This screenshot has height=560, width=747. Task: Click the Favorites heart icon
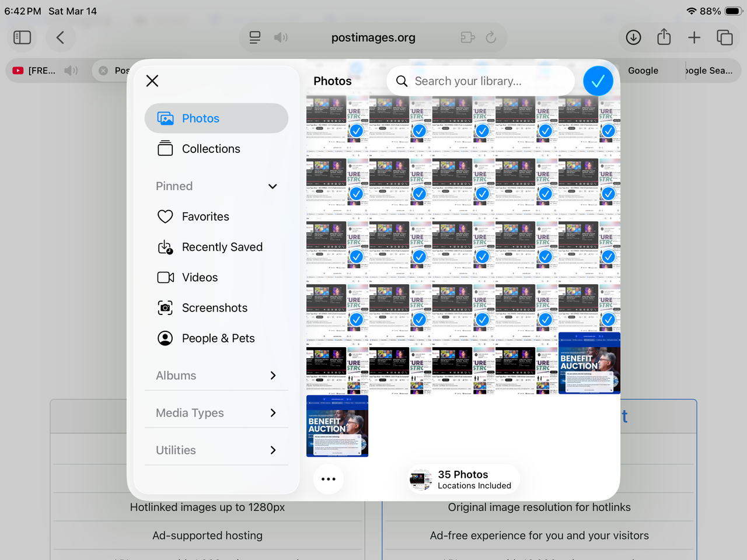165,216
